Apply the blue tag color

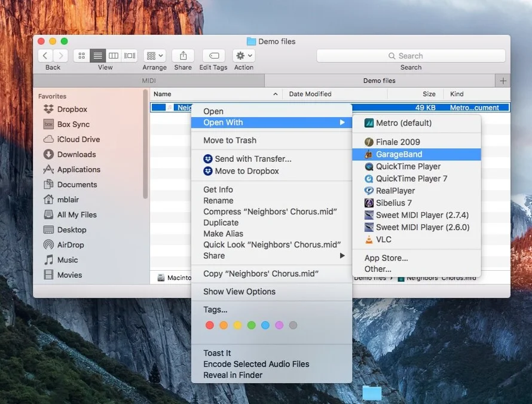(x=265, y=325)
